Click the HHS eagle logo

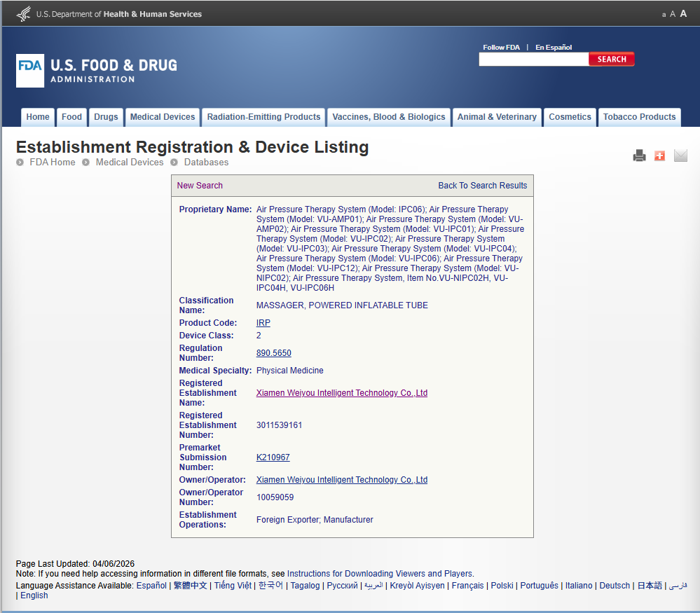(x=24, y=14)
